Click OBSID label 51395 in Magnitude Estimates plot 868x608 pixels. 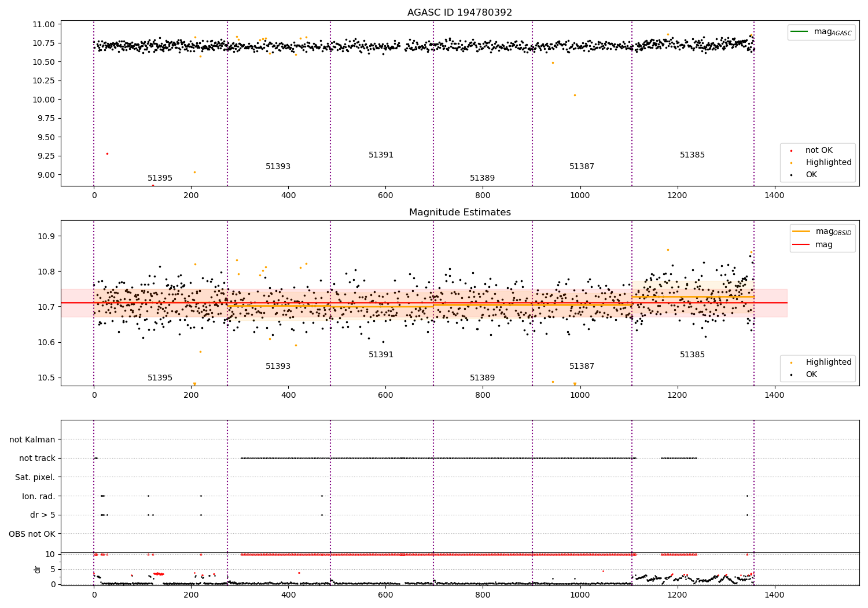tap(160, 378)
